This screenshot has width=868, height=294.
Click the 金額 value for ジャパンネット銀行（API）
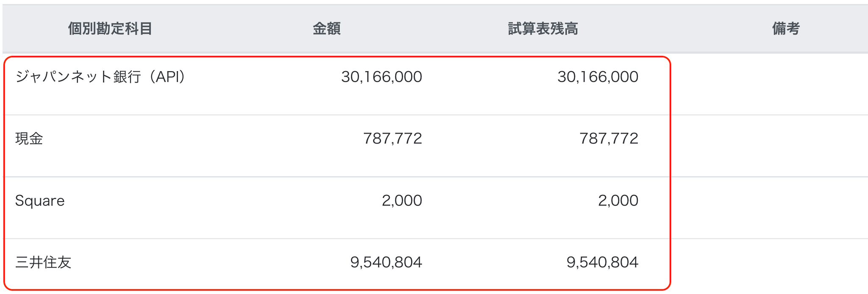[x=381, y=77]
